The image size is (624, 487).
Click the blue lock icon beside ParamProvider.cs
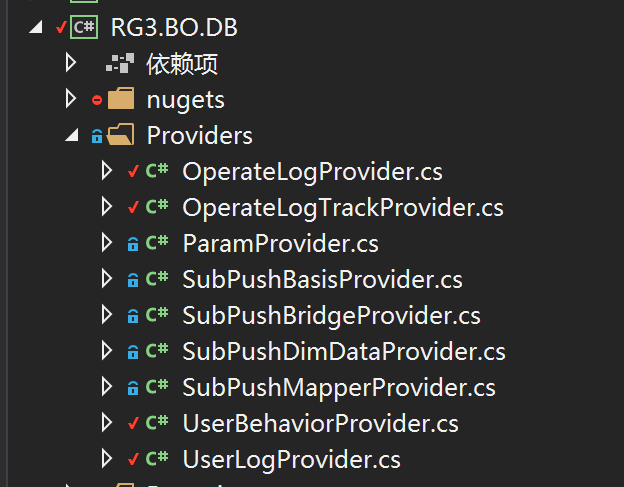(133, 244)
